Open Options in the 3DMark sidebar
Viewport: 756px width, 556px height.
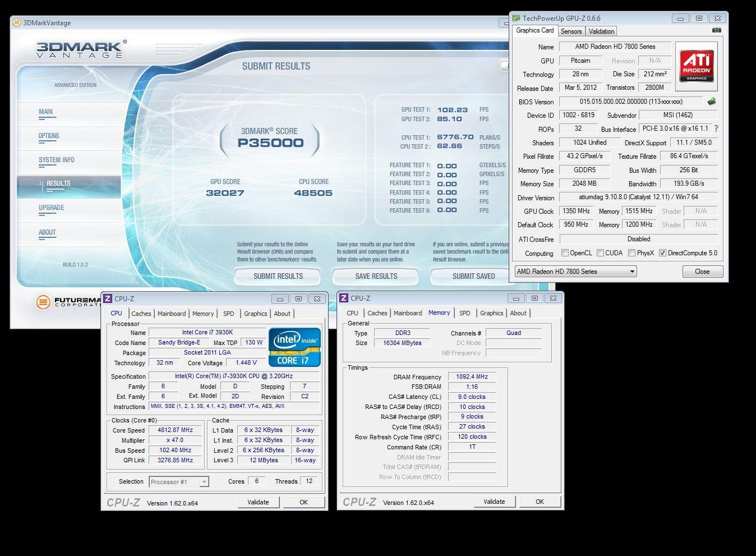pyautogui.click(x=49, y=136)
